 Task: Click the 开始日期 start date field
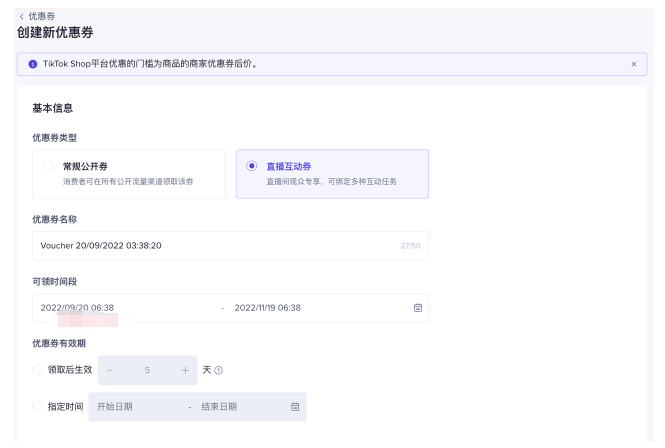click(x=135, y=406)
